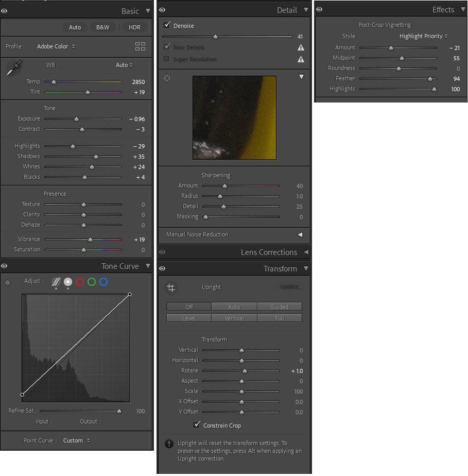The height and width of the screenshot is (476, 468).
Task: Click the Upright info exclamation icon
Action: point(169,444)
